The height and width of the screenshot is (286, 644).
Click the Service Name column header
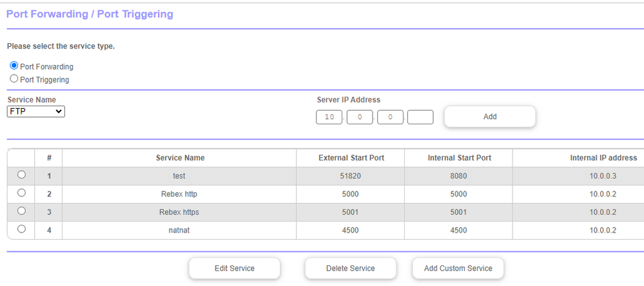pyautogui.click(x=180, y=158)
